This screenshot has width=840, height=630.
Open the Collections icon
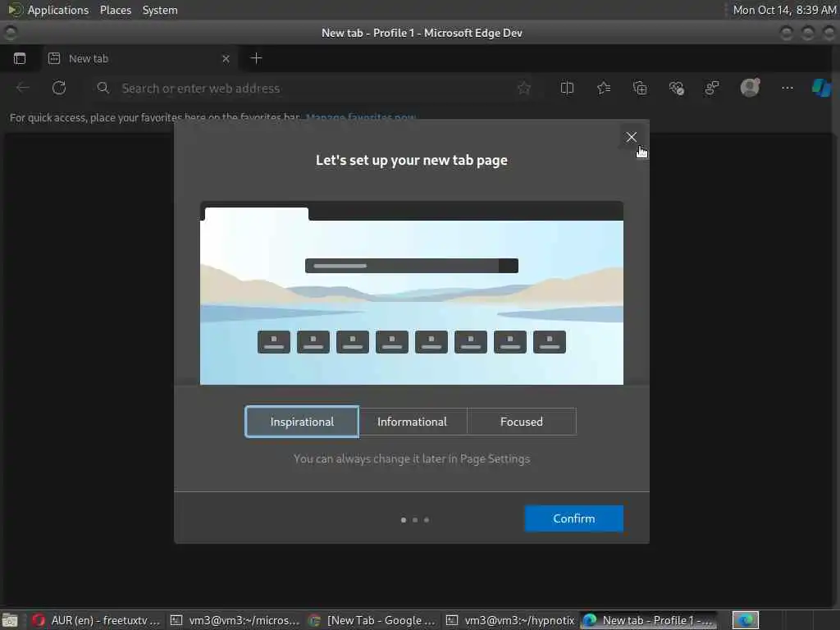point(640,88)
